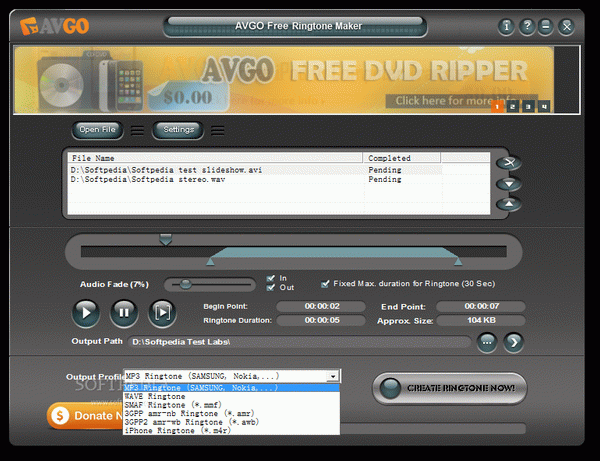Screen dimensions: 600x461
Task: Click the Donate Now button
Action: 85,416
